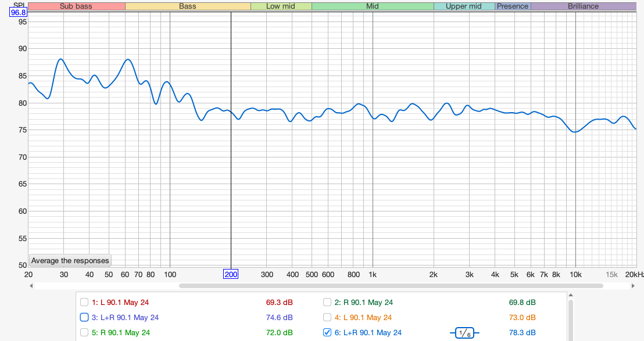
Task: Click the Brilliance band label
Action: click(583, 6)
